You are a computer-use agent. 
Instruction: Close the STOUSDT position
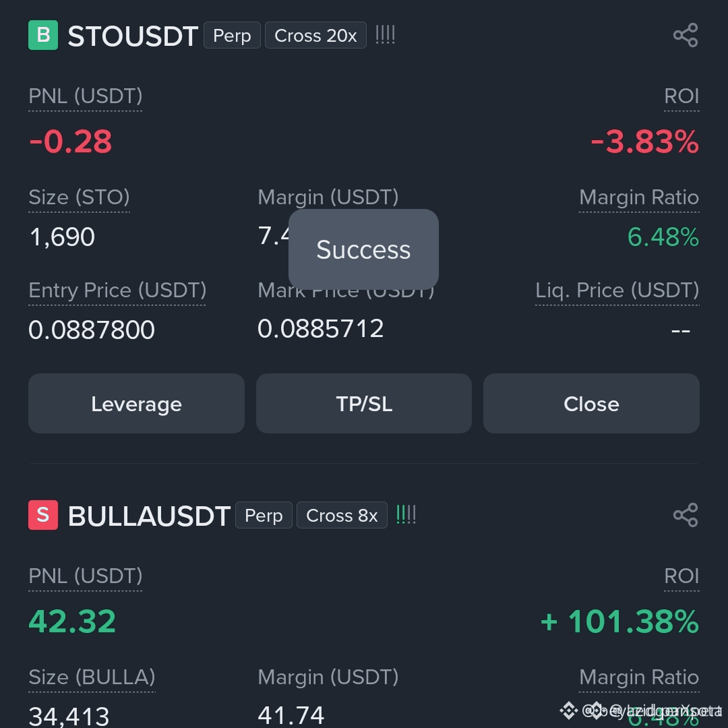coord(592,404)
